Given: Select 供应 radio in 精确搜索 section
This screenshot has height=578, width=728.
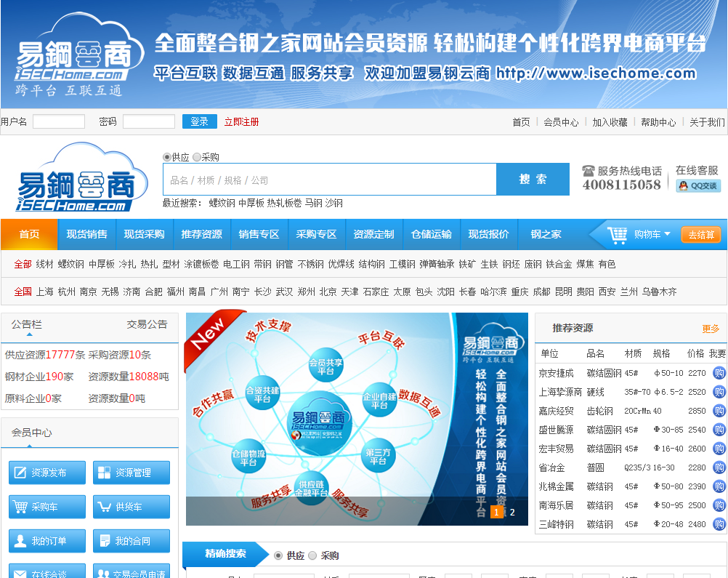Looking at the screenshot, I should click(x=278, y=555).
